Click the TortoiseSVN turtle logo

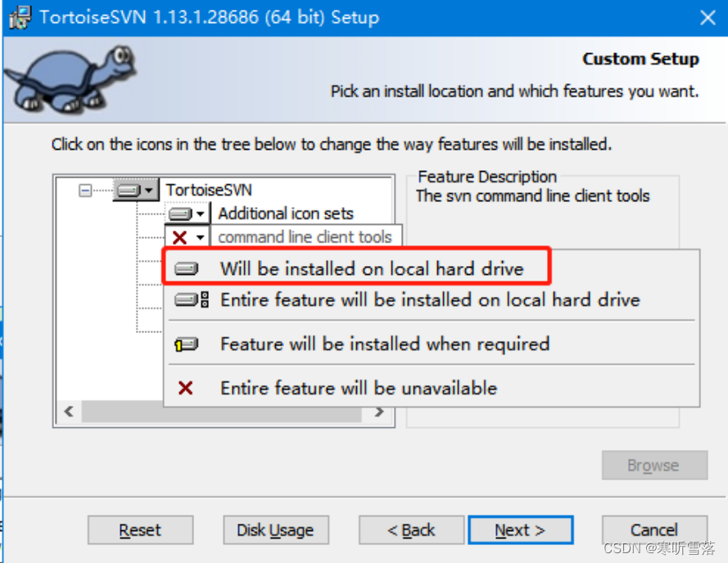coord(70,79)
